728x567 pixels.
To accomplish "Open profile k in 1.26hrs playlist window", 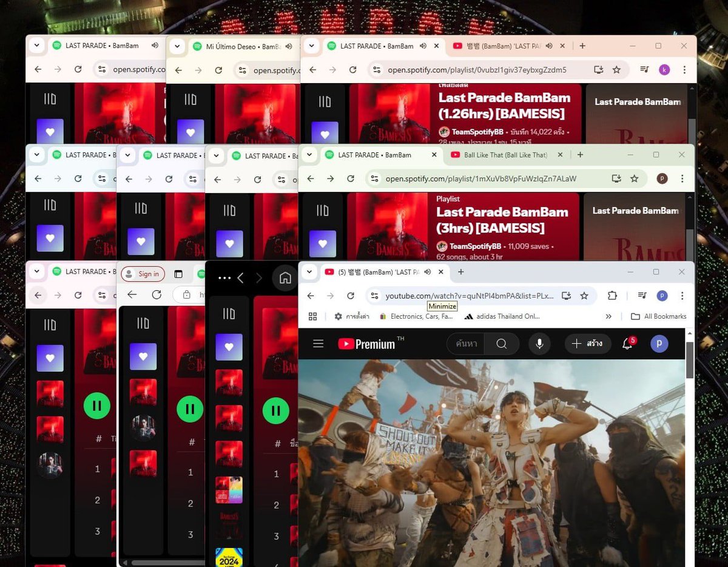I will coord(664,70).
